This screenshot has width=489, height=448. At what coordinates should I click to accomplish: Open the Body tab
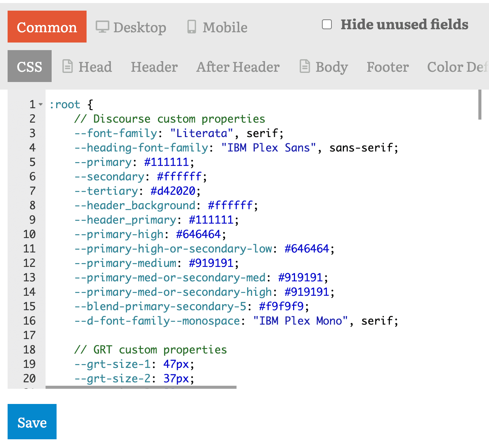[x=324, y=67]
